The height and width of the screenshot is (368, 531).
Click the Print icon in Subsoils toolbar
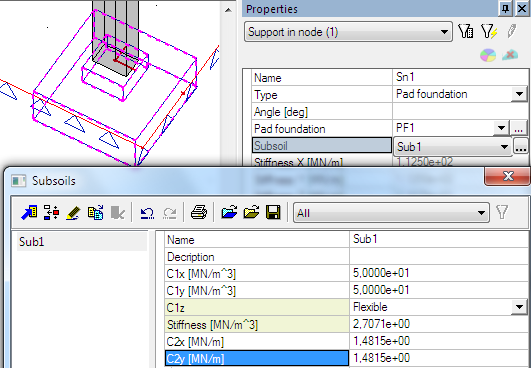pos(199,213)
